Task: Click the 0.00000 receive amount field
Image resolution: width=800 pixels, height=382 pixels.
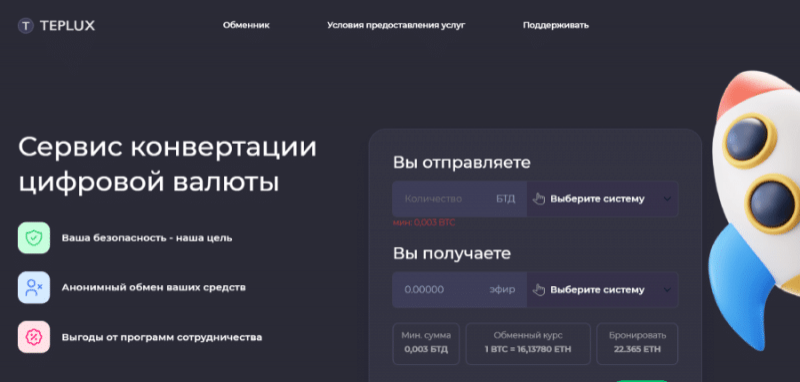Action: pos(459,290)
